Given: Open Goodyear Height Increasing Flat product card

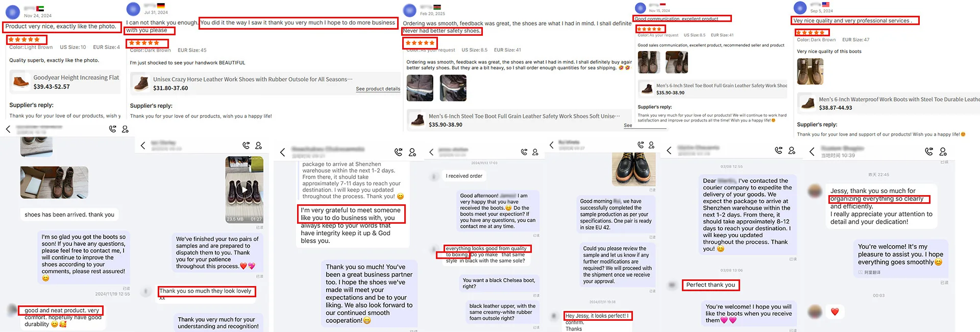Looking at the screenshot, I should pos(65,82).
